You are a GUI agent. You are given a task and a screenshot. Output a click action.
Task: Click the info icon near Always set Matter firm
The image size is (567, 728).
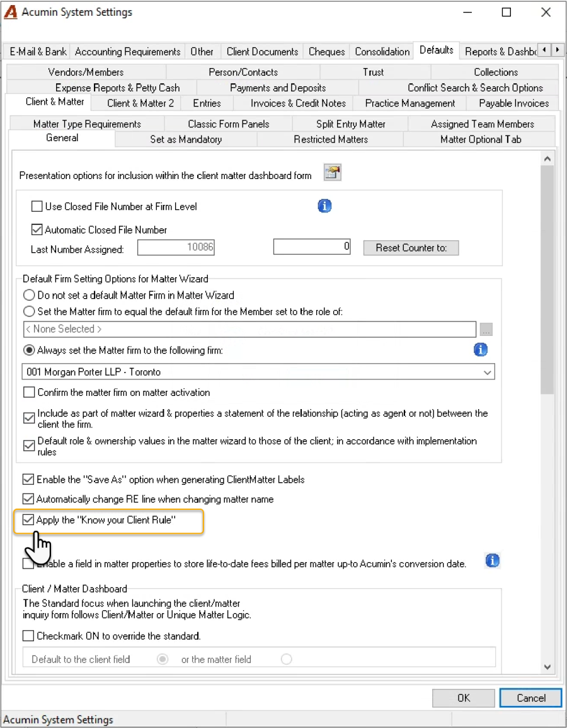[x=480, y=350]
